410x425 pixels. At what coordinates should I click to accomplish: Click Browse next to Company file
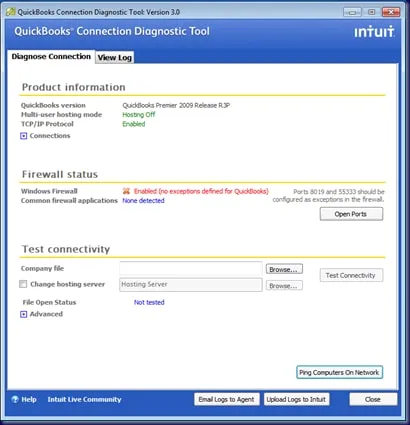click(284, 269)
